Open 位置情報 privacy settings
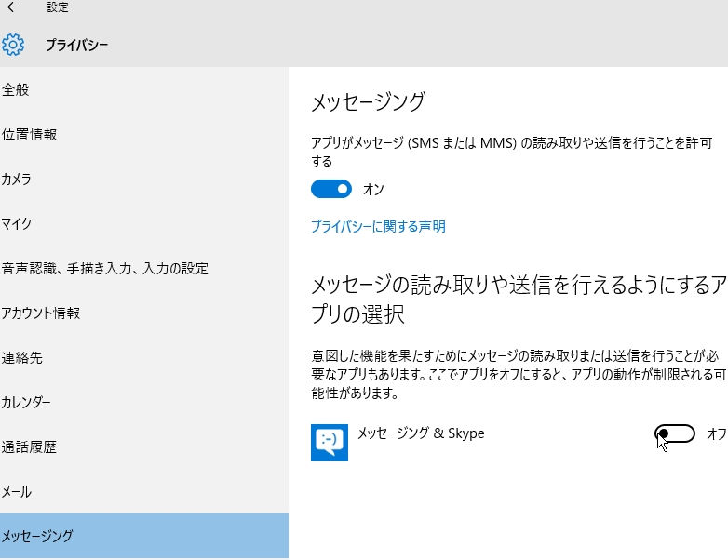Screen dimensions: 728x560 coord(144,135)
